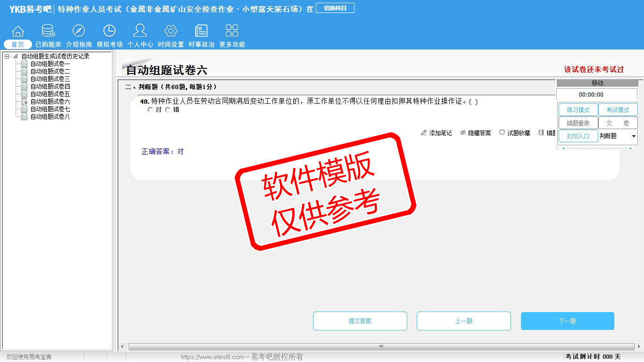Image resolution: width=644 pixels, height=362 pixels.
Task: Open the 时间设置 gear icon
Action: pyautogui.click(x=171, y=32)
